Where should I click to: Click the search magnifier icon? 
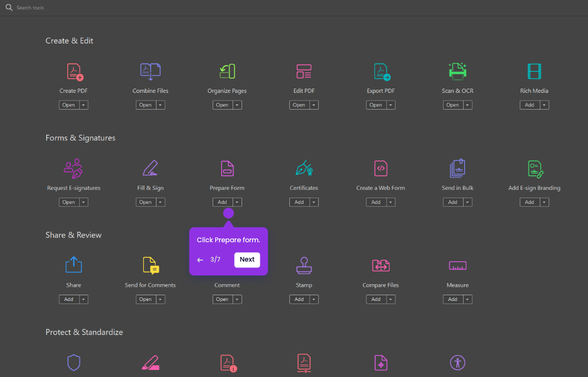pos(9,7)
